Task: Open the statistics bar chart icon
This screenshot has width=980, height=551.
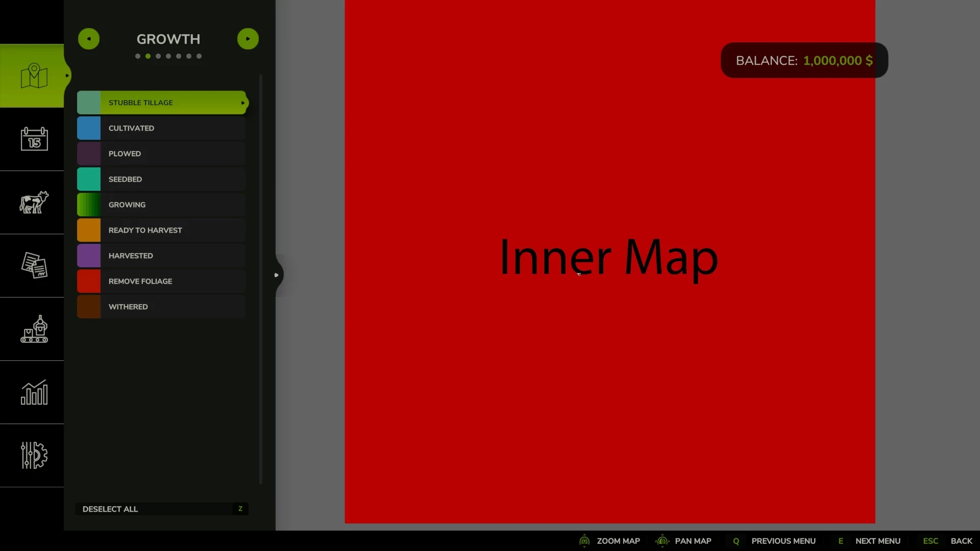Action: (34, 392)
